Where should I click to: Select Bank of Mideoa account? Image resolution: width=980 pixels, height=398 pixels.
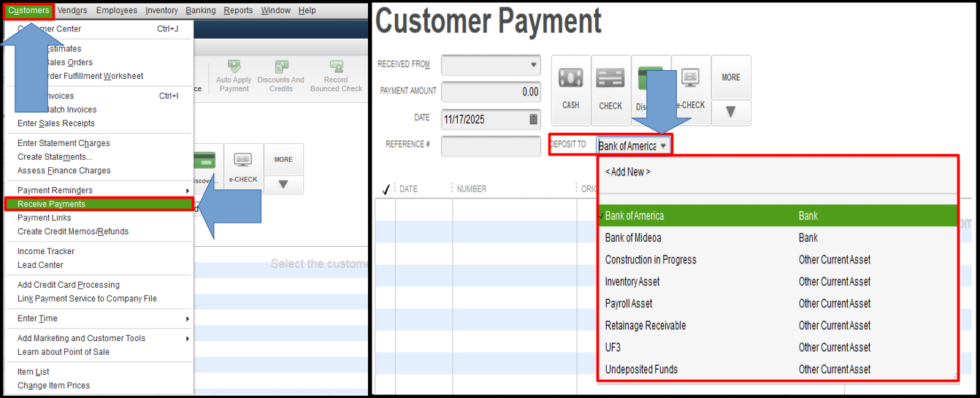(x=778, y=237)
